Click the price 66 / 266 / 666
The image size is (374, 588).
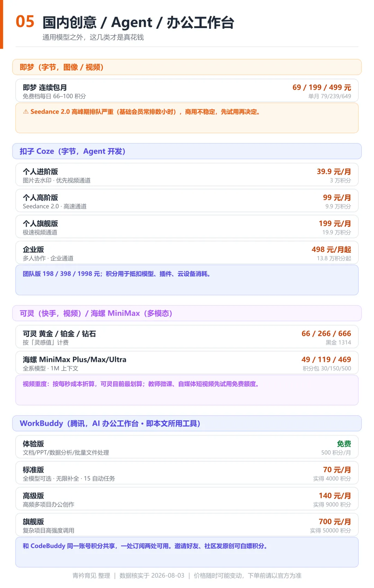[326, 333]
